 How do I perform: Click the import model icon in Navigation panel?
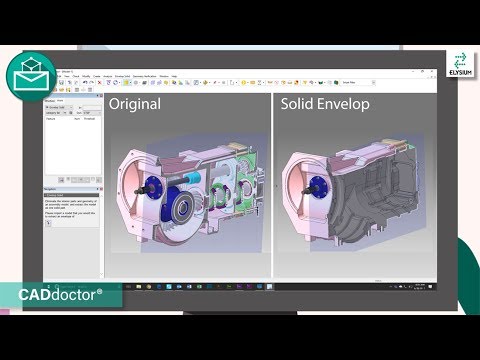49,223
